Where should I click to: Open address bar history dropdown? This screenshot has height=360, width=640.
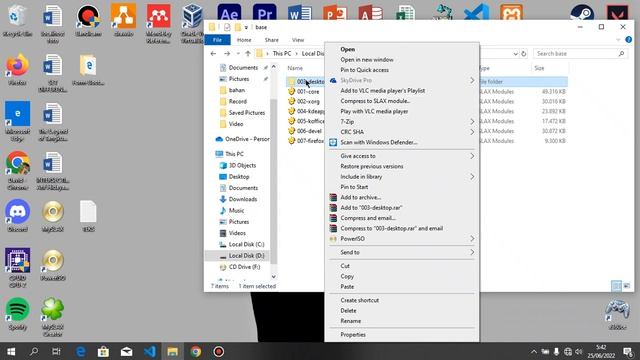pyautogui.click(x=515, y=53)
